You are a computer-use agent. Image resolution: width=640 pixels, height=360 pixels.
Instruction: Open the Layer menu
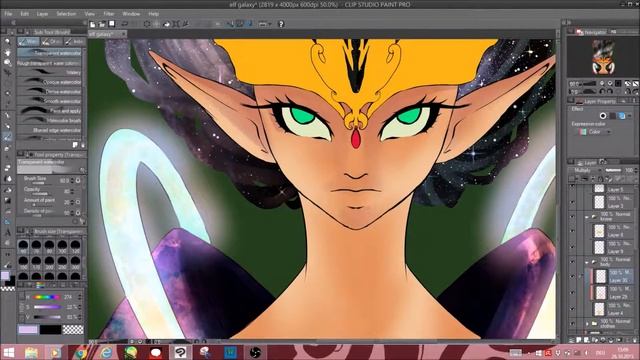(42, 14)
